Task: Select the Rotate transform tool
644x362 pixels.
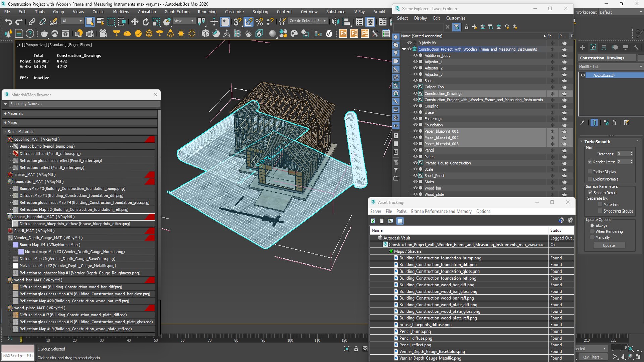Action: pyautogui.click(x=145, y=22)
